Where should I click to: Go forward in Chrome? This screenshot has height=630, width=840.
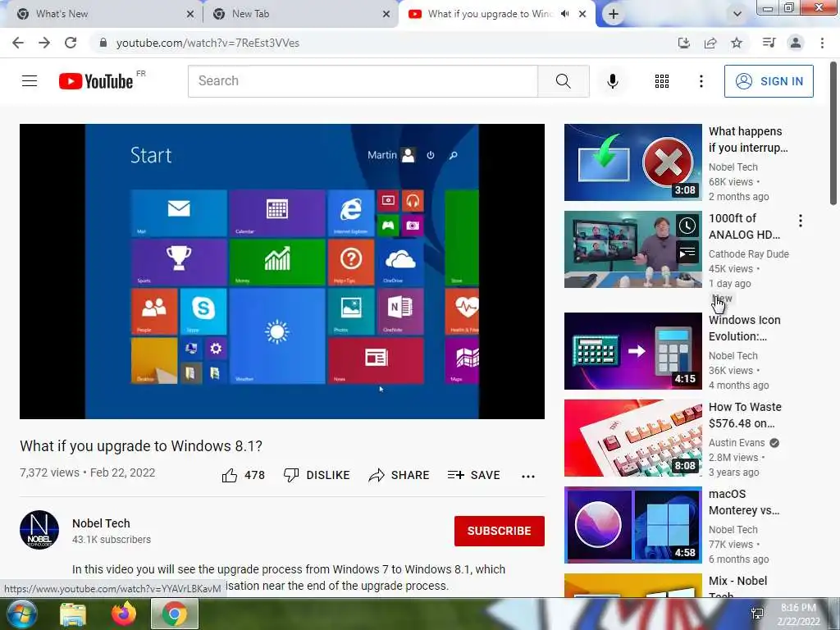44,43
